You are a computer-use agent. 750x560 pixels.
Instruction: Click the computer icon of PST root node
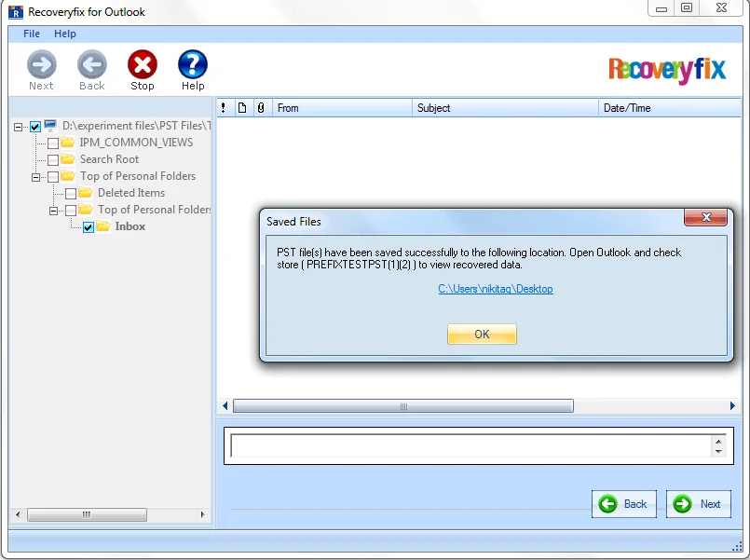50,125
